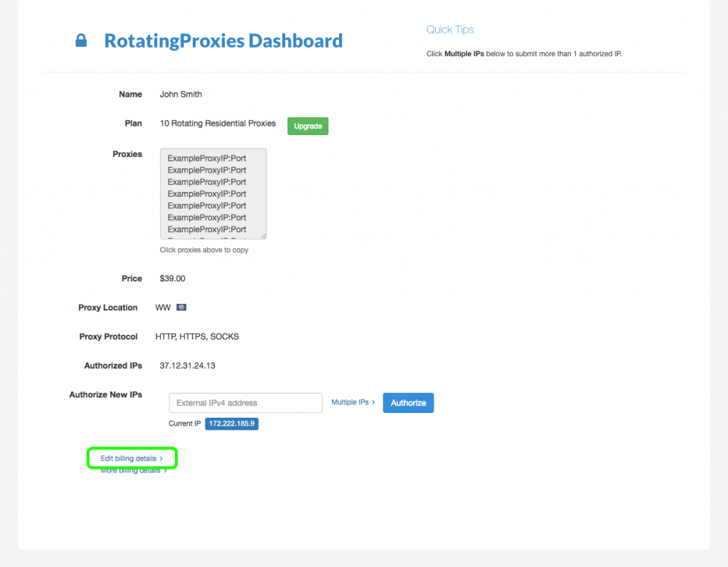Screen dimensions: 728x567
Task: Click the name value John Smith
Action: coord(181,94)
